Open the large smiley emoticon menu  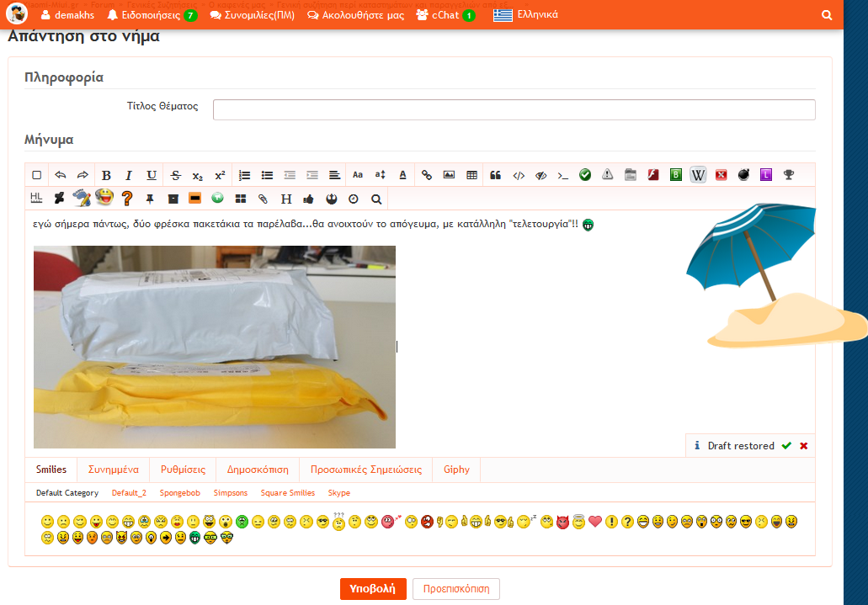click(x=104, y=197)
